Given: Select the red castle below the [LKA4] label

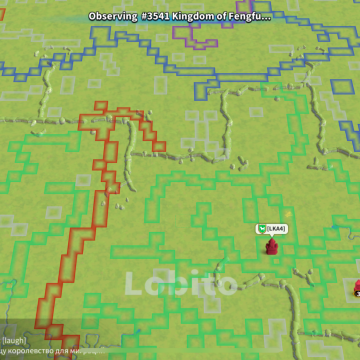Looking at the screenshot, I should tap(271, 246).
